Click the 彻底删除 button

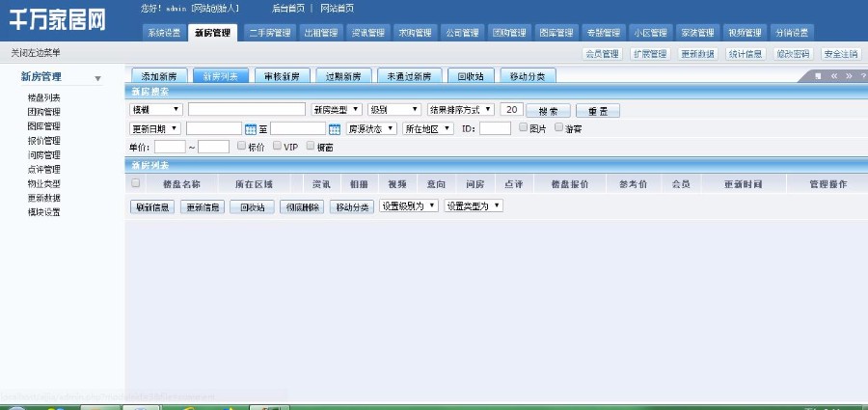(302, 207)
